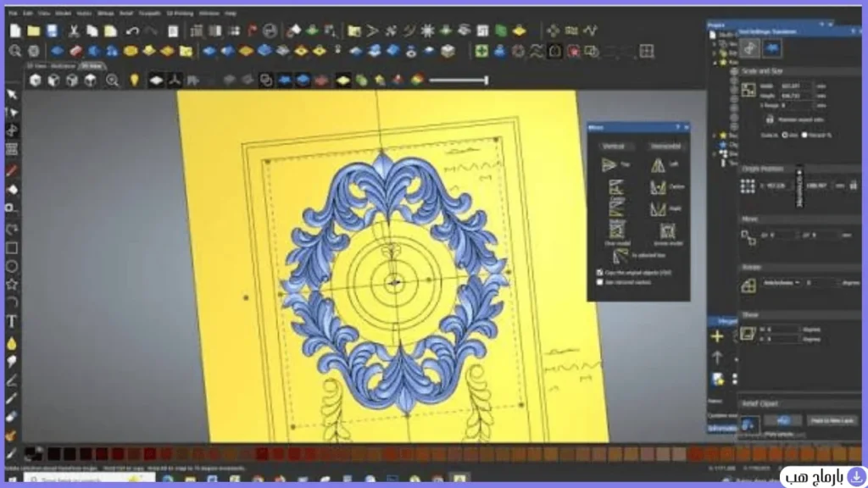Click the Horizontal button in Mirror panel

[x=665, y=146]
